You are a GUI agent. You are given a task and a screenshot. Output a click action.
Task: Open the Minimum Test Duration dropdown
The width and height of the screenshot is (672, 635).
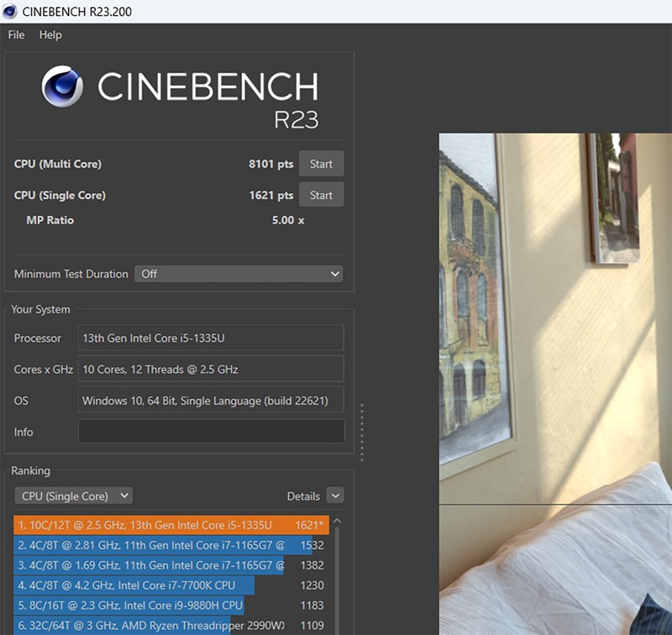pyautogui.click(x=239, y=274)
